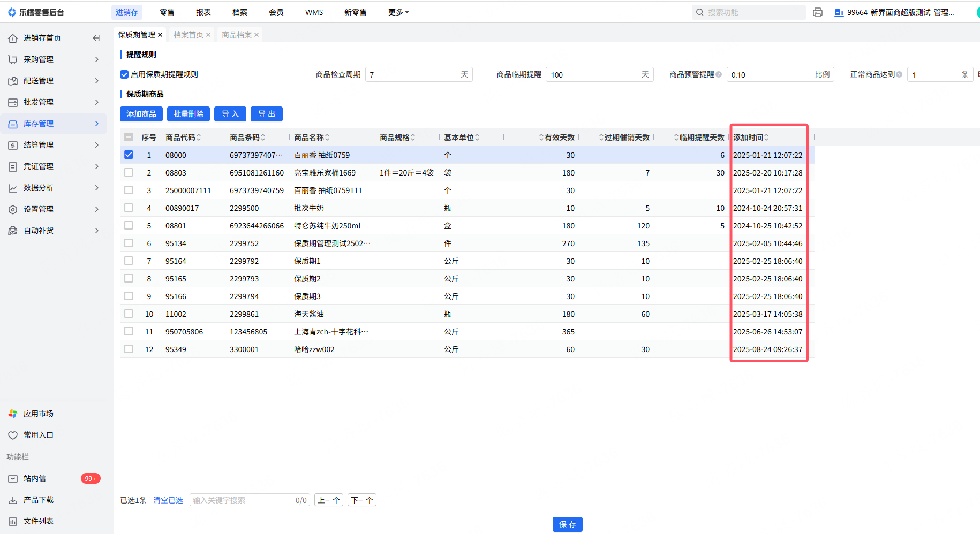980x534 pixels.
Task: Disable 启用保质期提醒规则 checkbox
Action: click(x=124, y=74)
